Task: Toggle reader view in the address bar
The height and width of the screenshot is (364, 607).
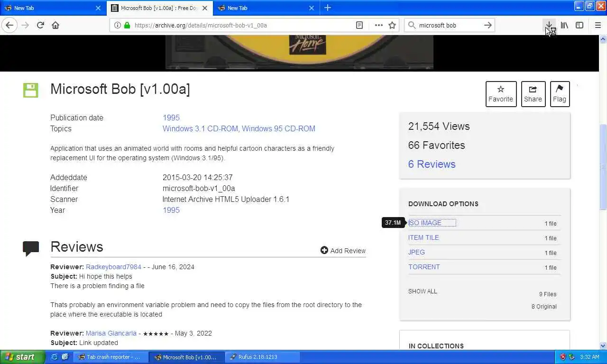Action: [x=359, y=25]
